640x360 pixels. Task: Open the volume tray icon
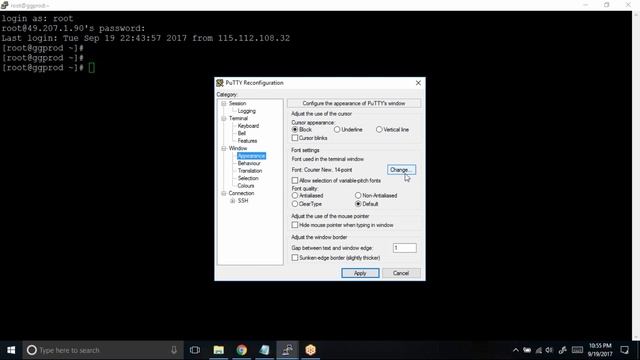click(549, 350)
